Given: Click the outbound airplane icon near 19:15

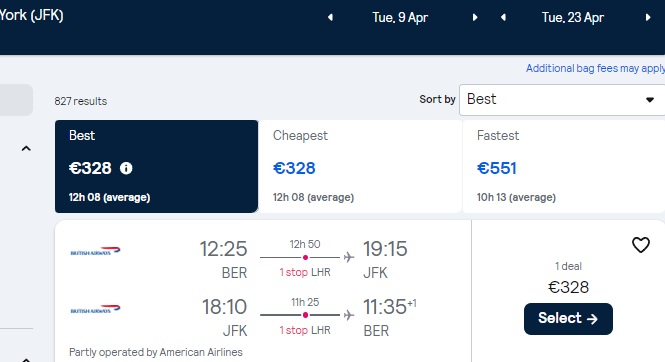Looking at the screenshot, I should pyautogui.click(x=349, y=257).
